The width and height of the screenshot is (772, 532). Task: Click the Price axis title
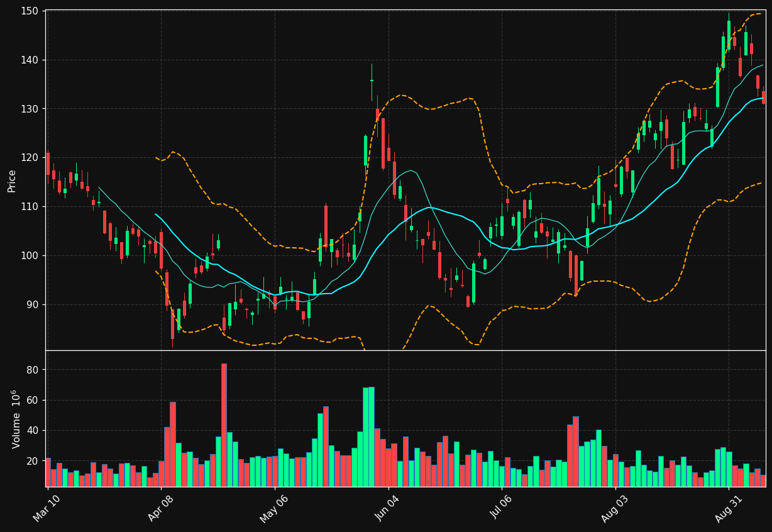(12, 180)
